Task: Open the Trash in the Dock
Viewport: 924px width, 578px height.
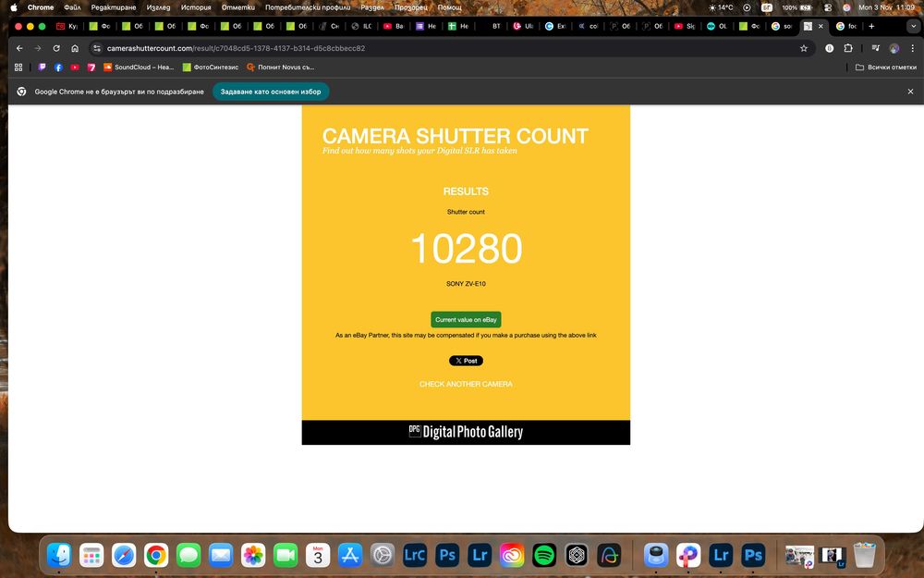Action: tap(865, 555)
